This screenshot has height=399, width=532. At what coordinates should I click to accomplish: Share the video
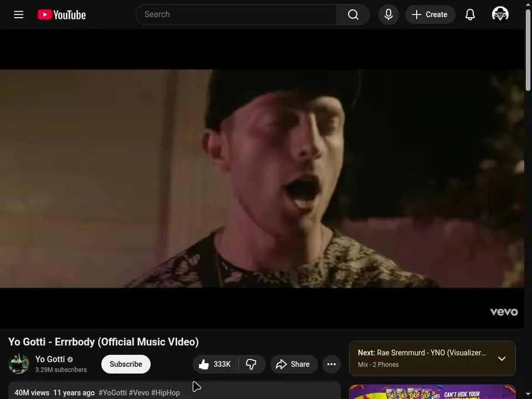tap(294, 364)
